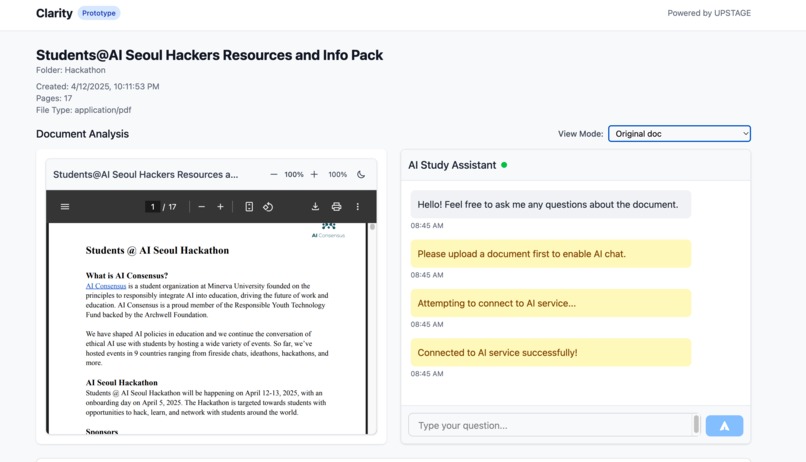The width and height of the screenshot is (806, 462).
Task: Click the PDF viewer file name title
Action: 145,175
